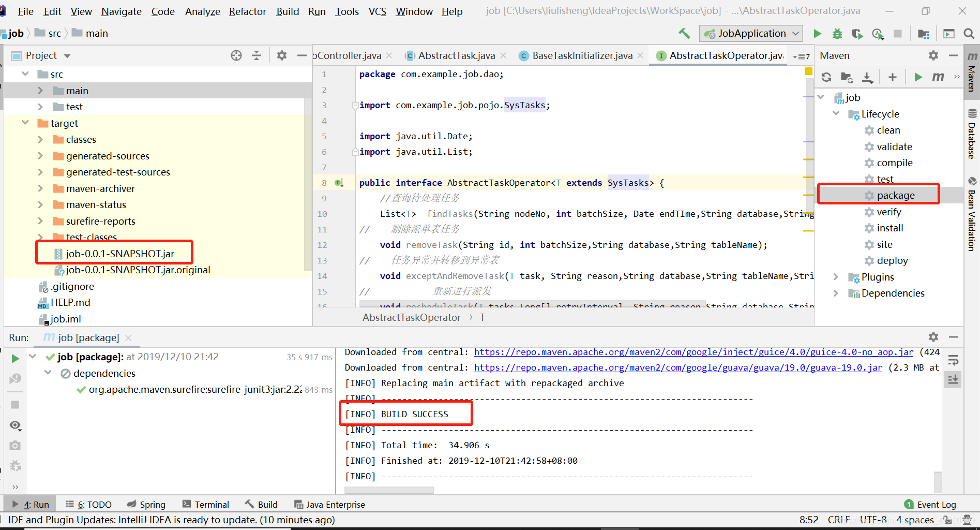The width and height of the screenshot is (980, 530).
Task: Select the package lifecycle goal
Action: 896,195
